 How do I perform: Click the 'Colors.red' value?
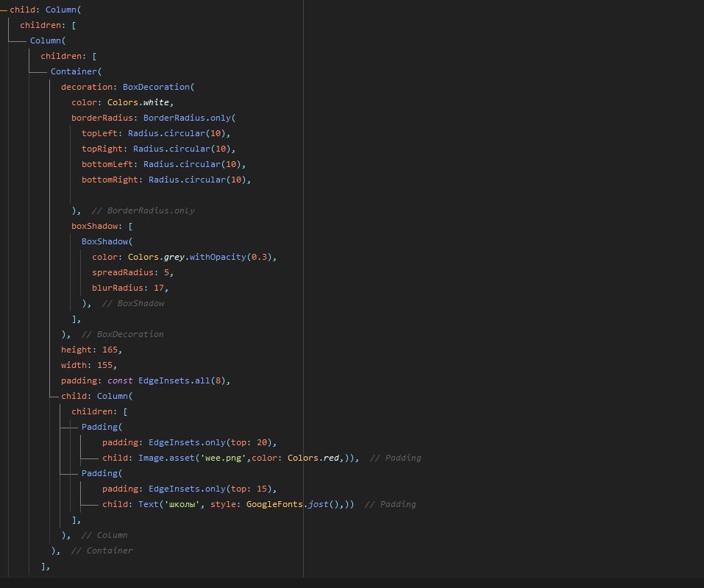(313, 458)
